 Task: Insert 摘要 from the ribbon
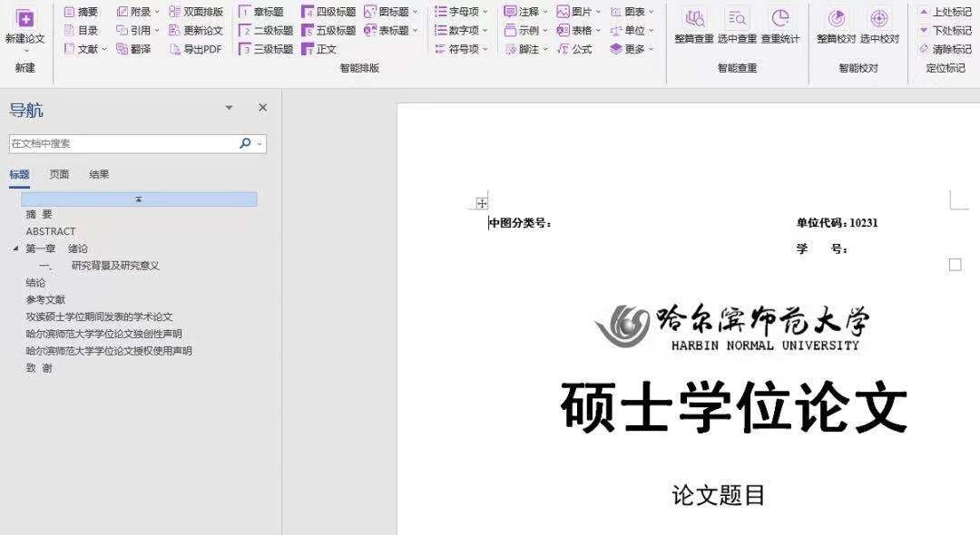point(82,12)
